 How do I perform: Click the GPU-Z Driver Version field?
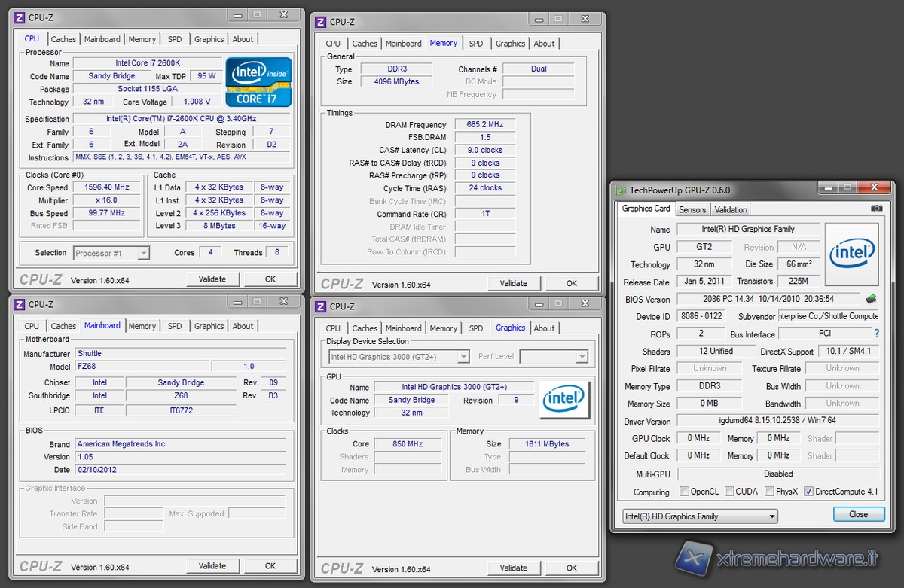777,421
